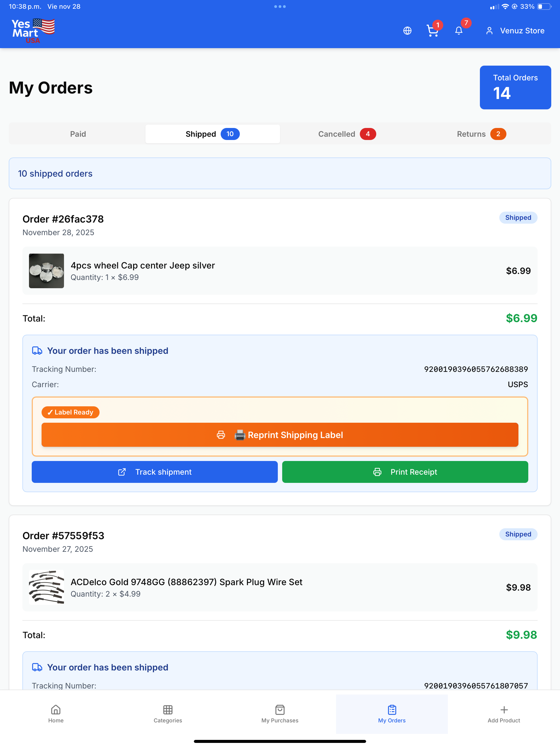Switch to the Cancelled tab
The image size is (560, 747).
coord(347,134)
